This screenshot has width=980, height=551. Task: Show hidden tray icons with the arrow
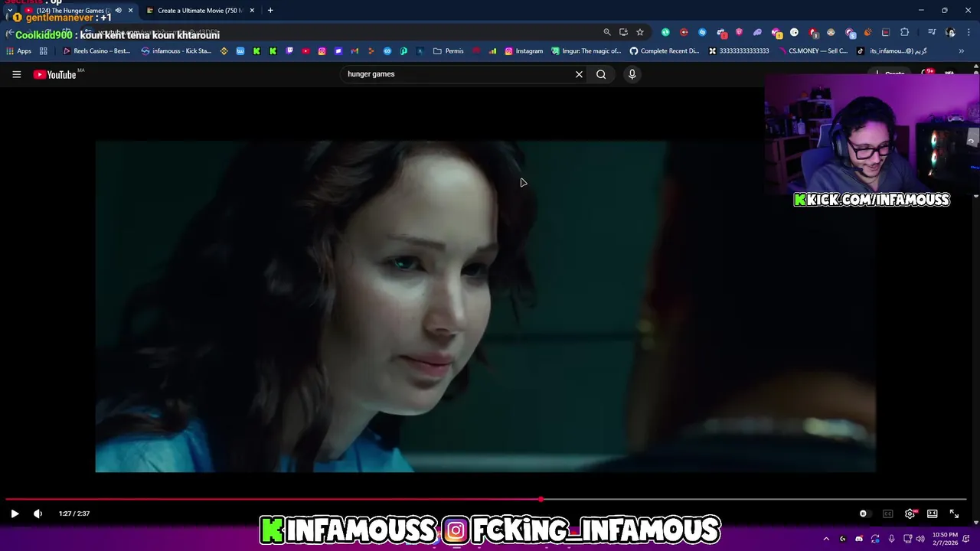(826, 539)
